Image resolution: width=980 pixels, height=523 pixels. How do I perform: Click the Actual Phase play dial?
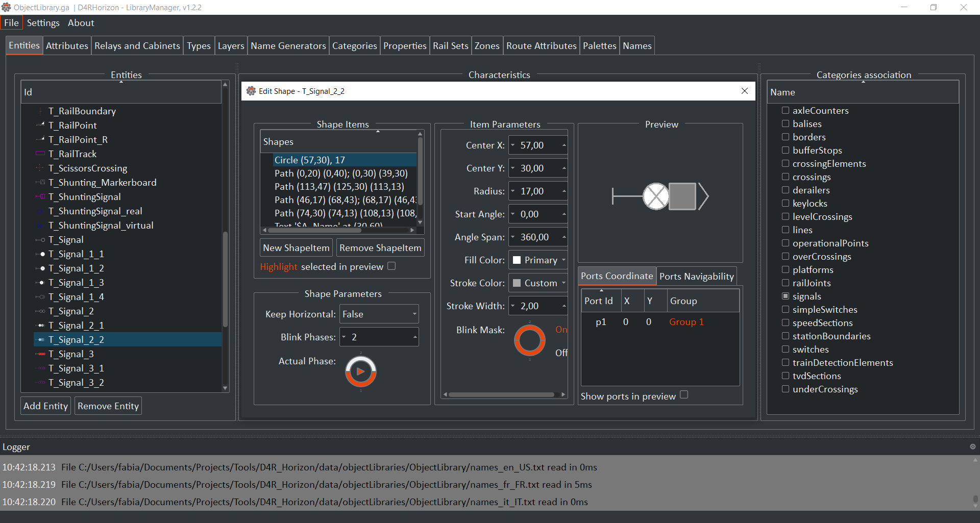360,371
